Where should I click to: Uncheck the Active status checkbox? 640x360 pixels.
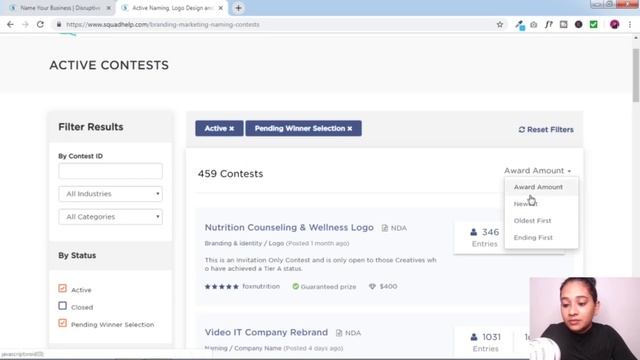[x=62, y=289]
